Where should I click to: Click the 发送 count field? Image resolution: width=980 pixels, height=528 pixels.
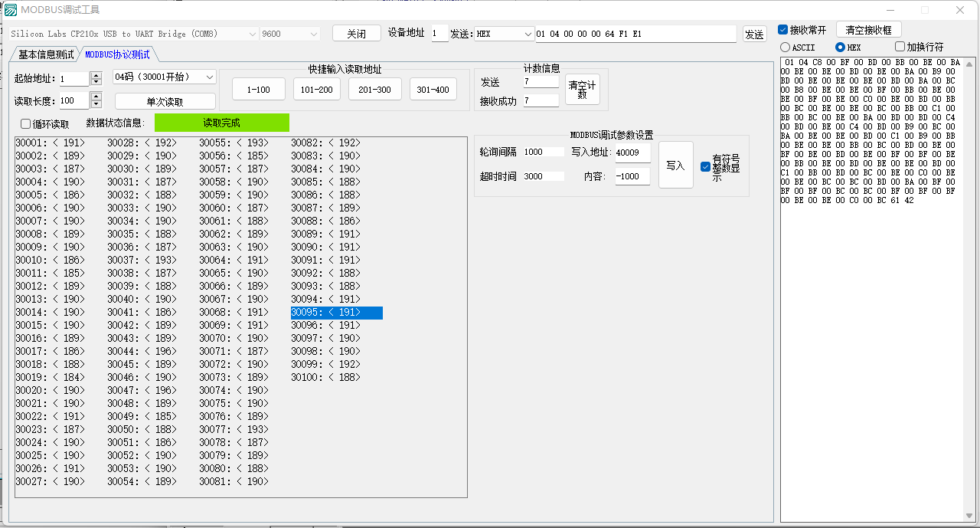pos(541,81)
